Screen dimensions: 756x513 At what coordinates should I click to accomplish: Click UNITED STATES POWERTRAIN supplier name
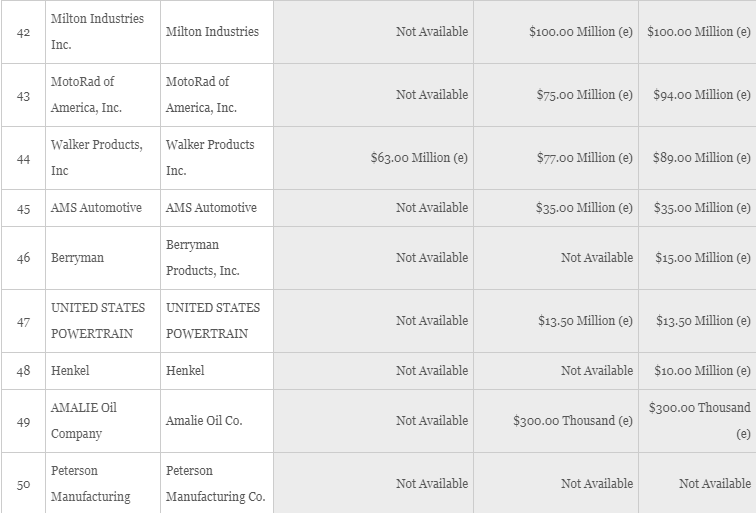pyautogui.click(x=98, y=321)
